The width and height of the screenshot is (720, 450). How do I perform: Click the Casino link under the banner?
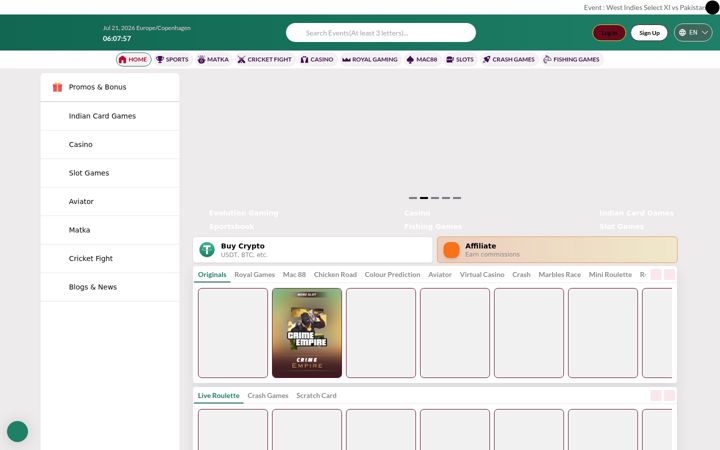[x=417, y=213]
